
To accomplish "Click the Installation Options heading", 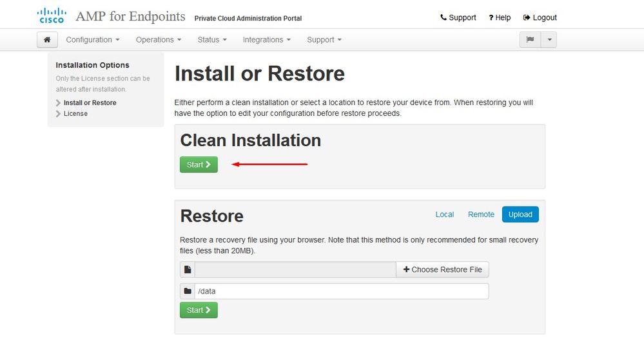I will pos(92,65).
